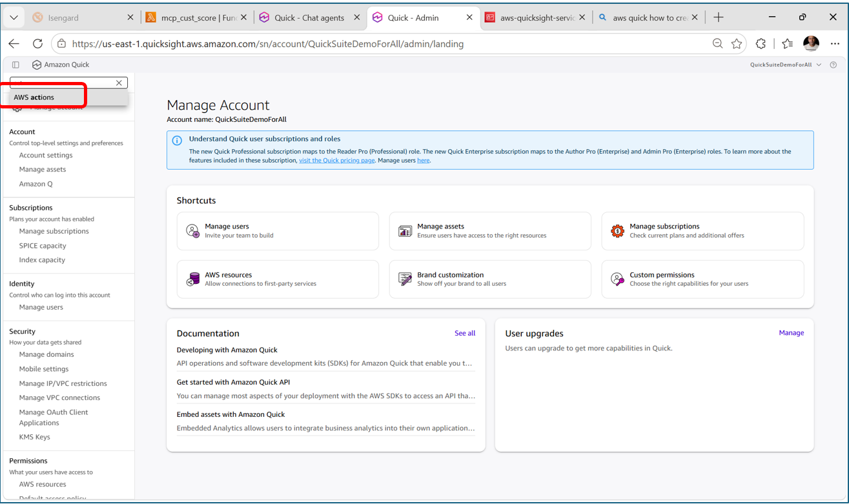The height and width of the screenshot is (504, 849).
Task: Switch to the mcp_cust_score tab
Action: coord(197,17)
